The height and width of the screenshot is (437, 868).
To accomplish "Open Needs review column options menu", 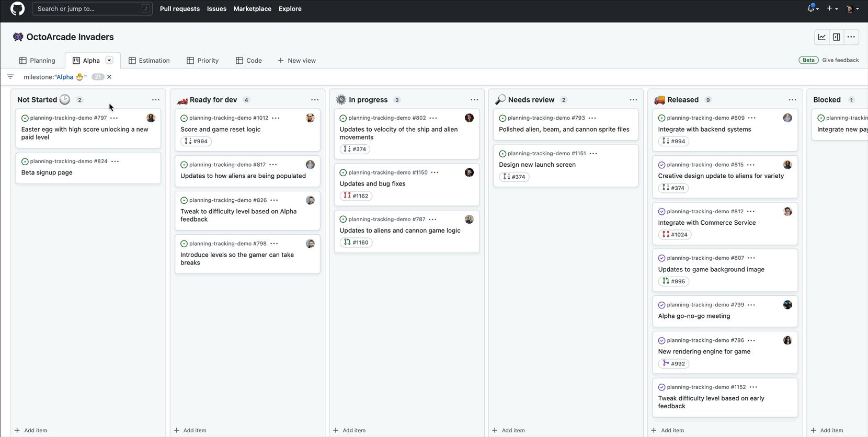I will (633, 100).
